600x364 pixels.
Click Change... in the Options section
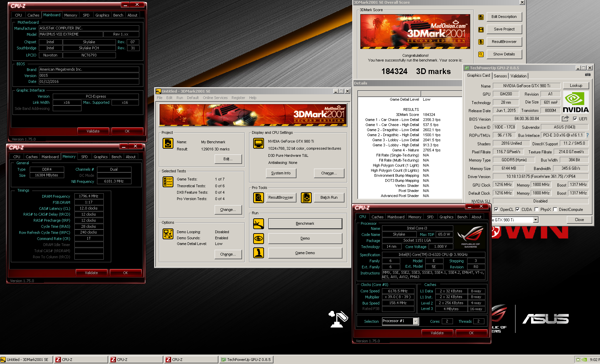[x=228, y=254]
